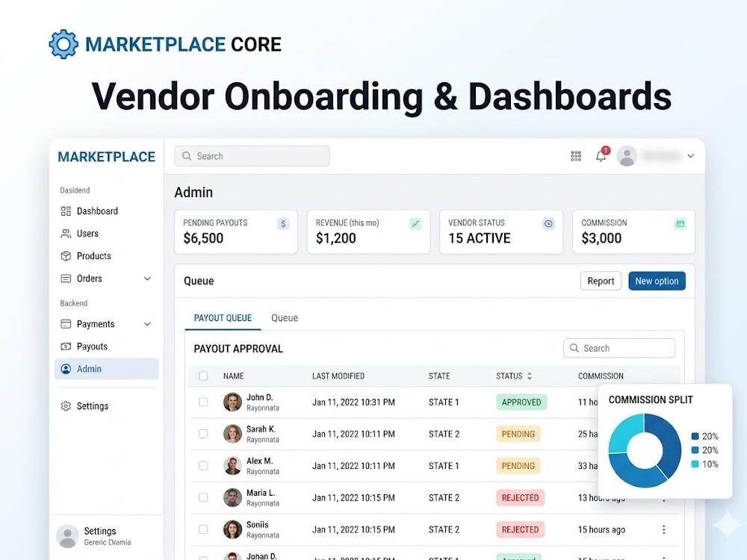Open the notifications bell
The height and width of the screenshot is (560, 747).
point(601,156)
